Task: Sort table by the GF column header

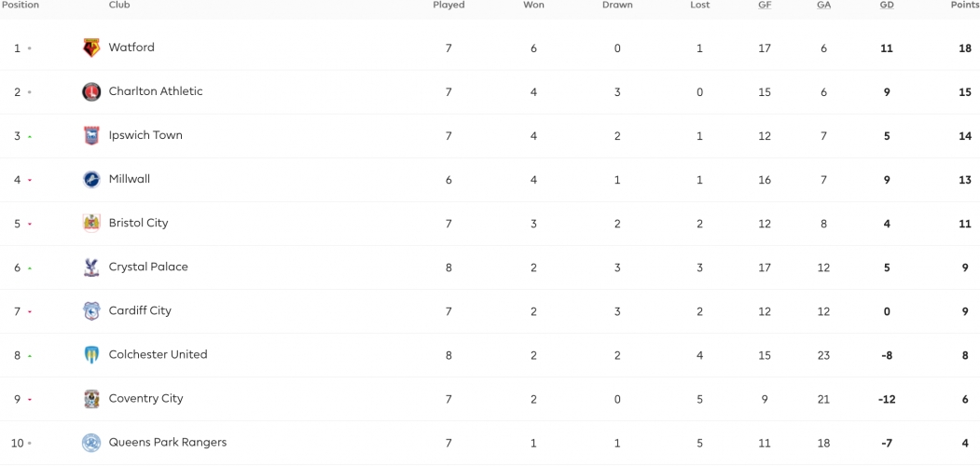Action: click(x=765, y=5)
